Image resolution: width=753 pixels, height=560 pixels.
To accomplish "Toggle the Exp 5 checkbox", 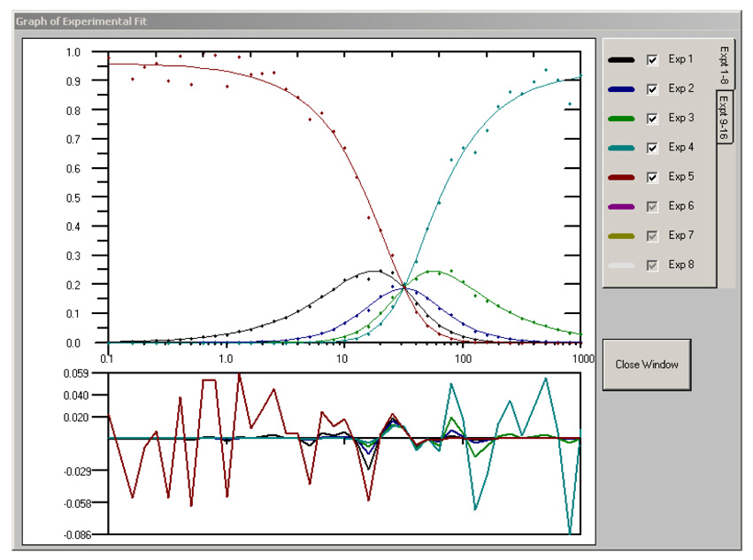I will 652,177.
